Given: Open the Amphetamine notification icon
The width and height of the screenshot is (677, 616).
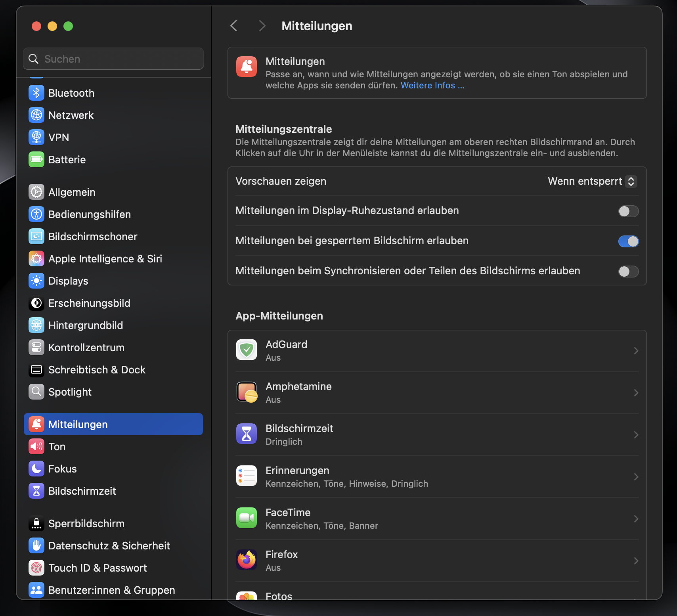Looking at the screenshot, I should 246,392.
